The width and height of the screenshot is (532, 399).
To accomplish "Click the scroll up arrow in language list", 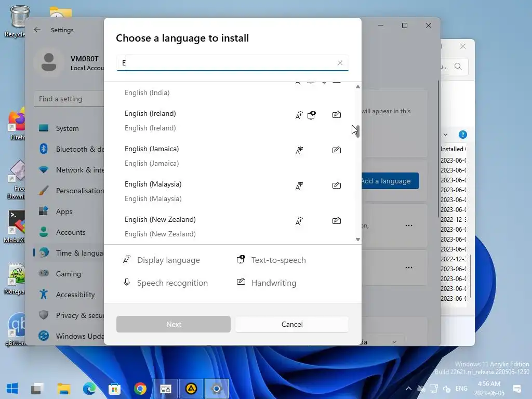I will tap(357, 87).
